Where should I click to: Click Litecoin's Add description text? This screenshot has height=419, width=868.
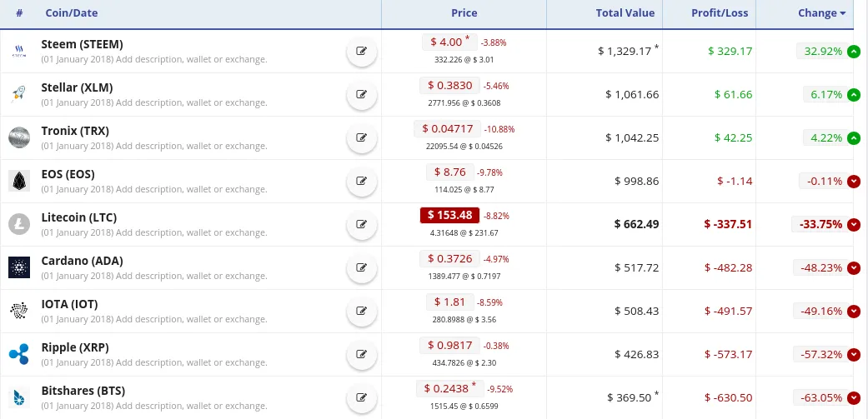[x=191, y=232]
